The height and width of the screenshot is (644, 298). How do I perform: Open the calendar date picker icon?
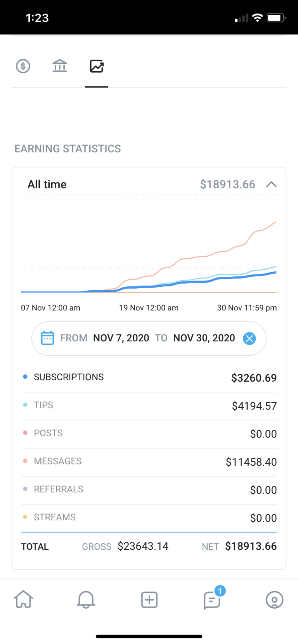47,338
